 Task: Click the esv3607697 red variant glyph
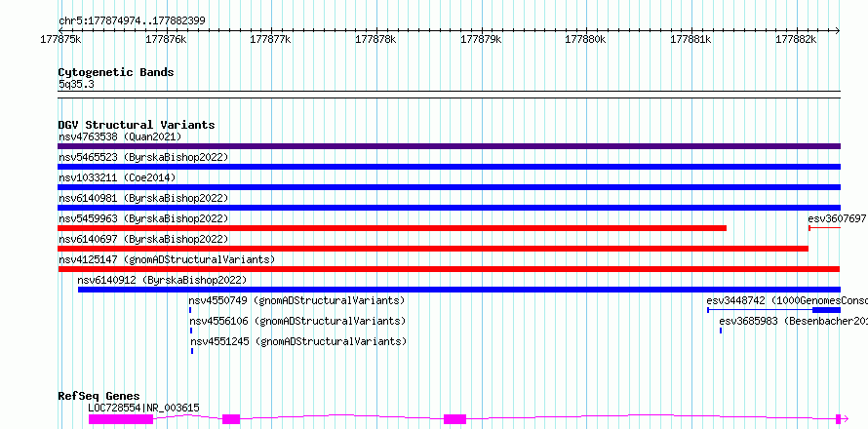point(824,228)
